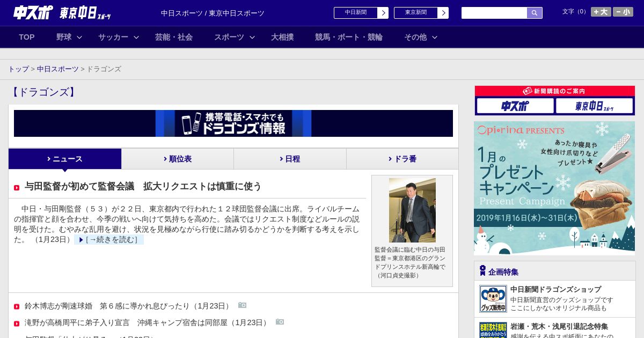Select the ドラ番 tab

tap(402, 159)
